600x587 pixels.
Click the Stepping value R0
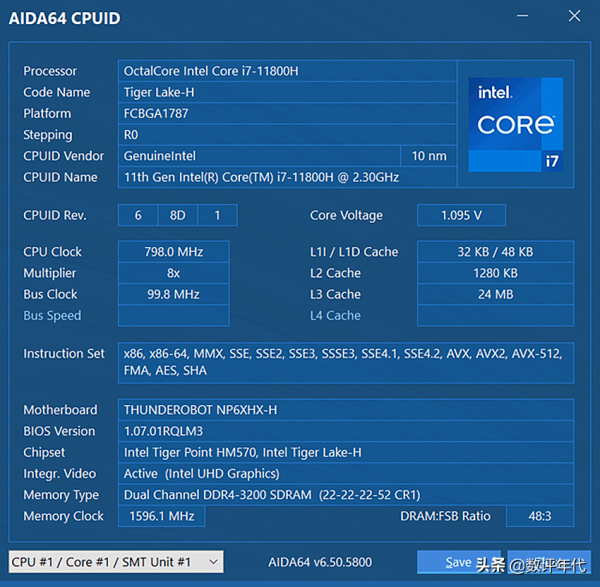(287, 135)
